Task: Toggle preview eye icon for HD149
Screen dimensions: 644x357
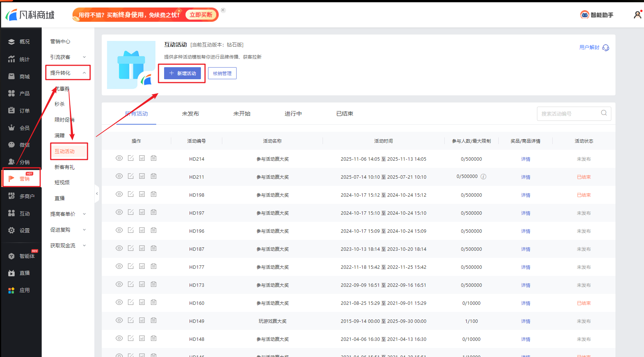Action: (119, 320)
